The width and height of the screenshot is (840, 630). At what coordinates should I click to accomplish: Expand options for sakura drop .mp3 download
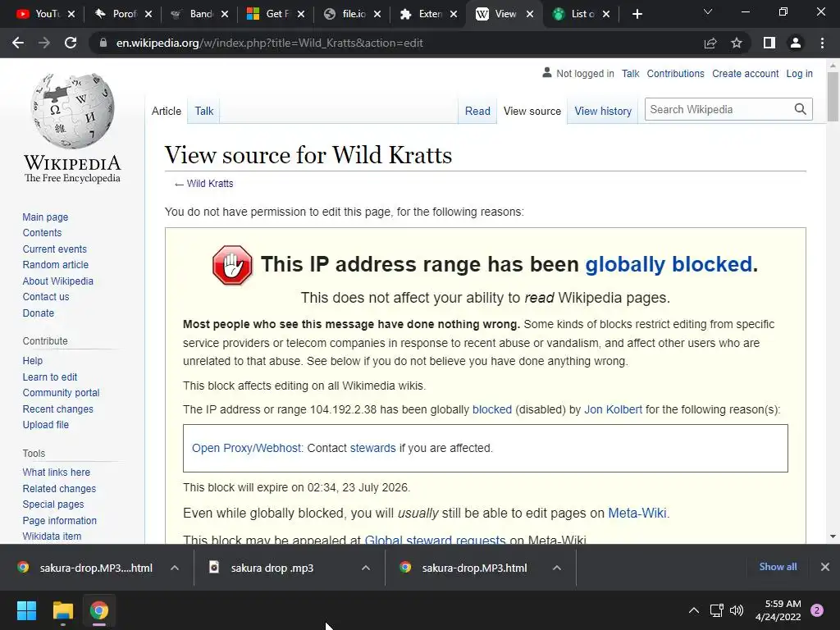click(x=366, y=568)
